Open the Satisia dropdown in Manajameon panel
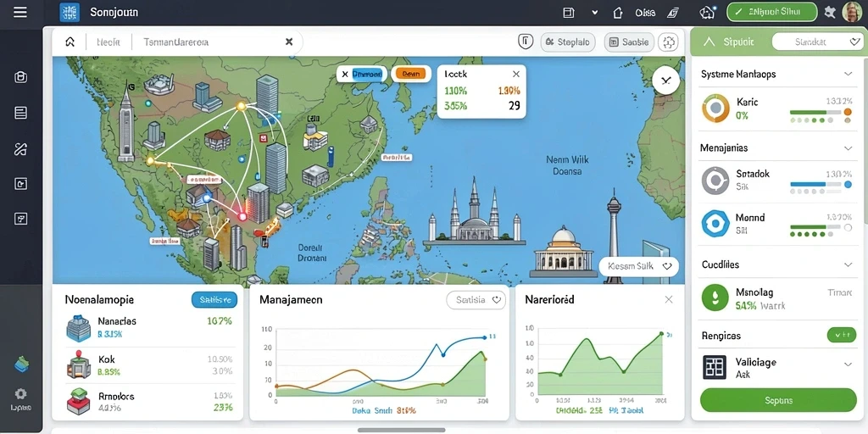 pyautogui.click(x=476, y=299)
